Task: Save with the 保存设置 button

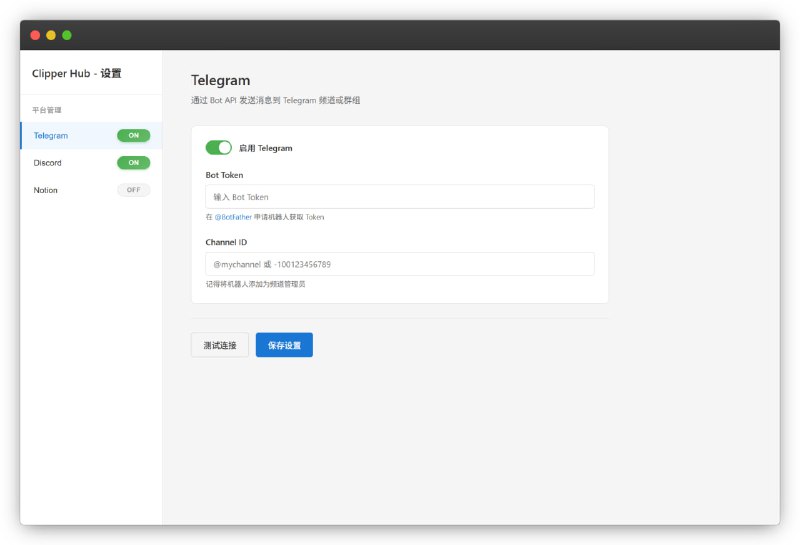Action: coord(284,345)
